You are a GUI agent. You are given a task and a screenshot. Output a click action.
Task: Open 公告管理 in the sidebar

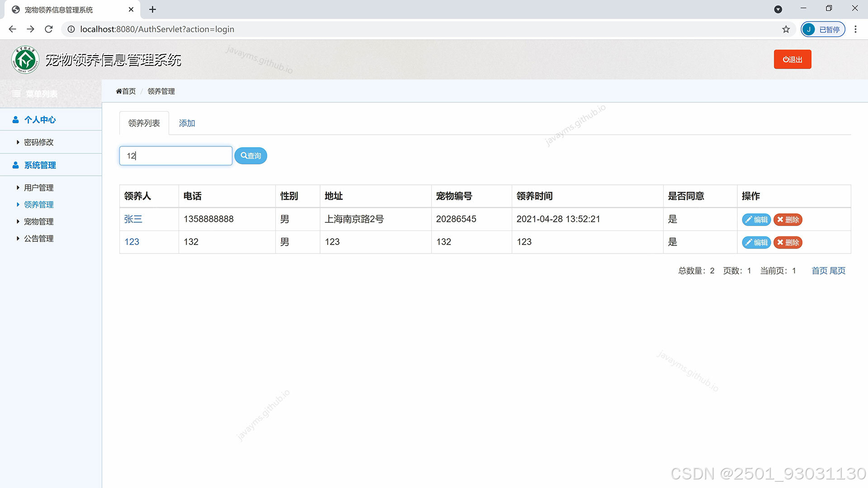click(38, 239)
